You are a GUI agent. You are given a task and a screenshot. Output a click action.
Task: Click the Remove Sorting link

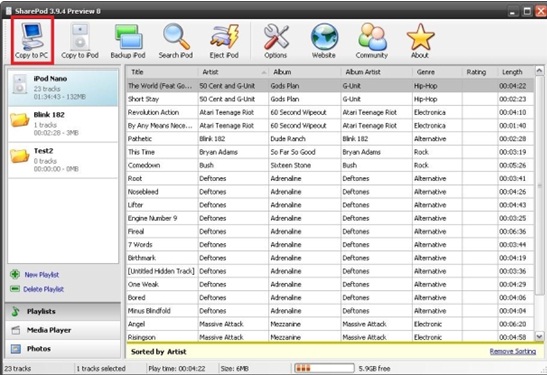(513, 351)
